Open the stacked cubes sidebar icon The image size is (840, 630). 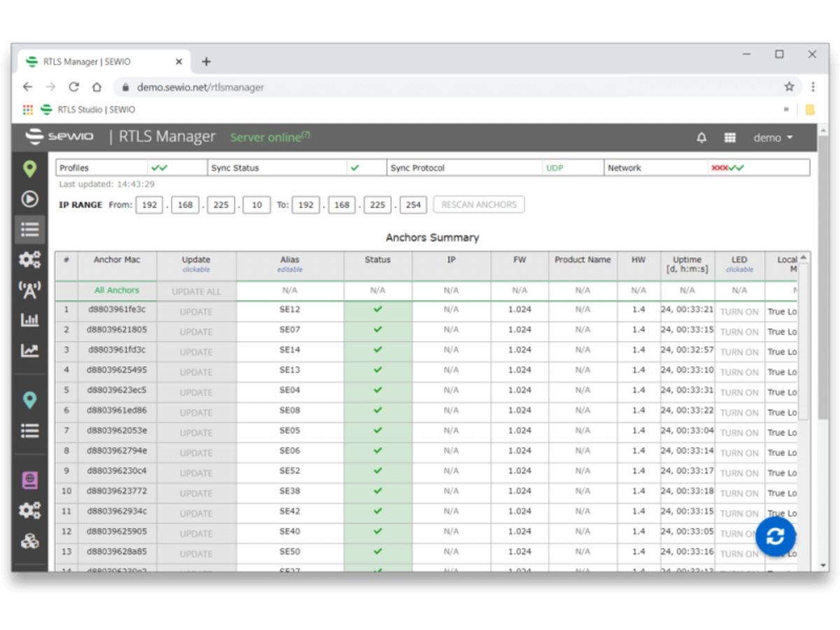29,541
